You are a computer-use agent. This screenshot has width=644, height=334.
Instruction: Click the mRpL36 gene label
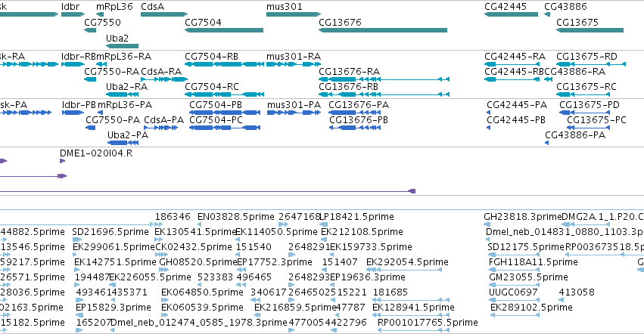coord(114,7)
